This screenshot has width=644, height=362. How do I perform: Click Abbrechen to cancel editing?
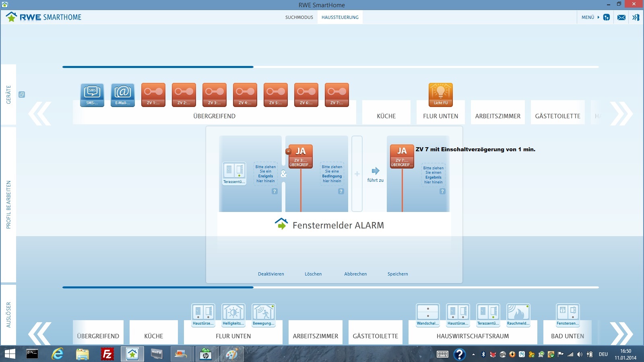(x=355, y=274)
